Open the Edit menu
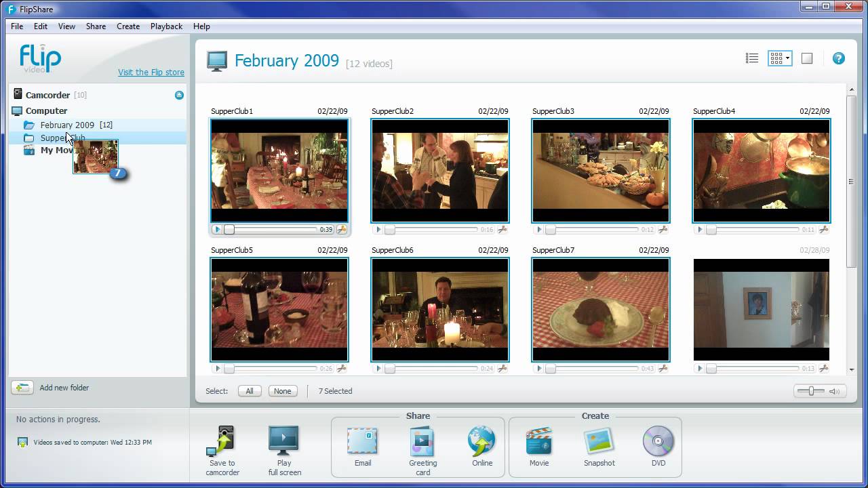The image size is (868, 488). pos(41,26)
